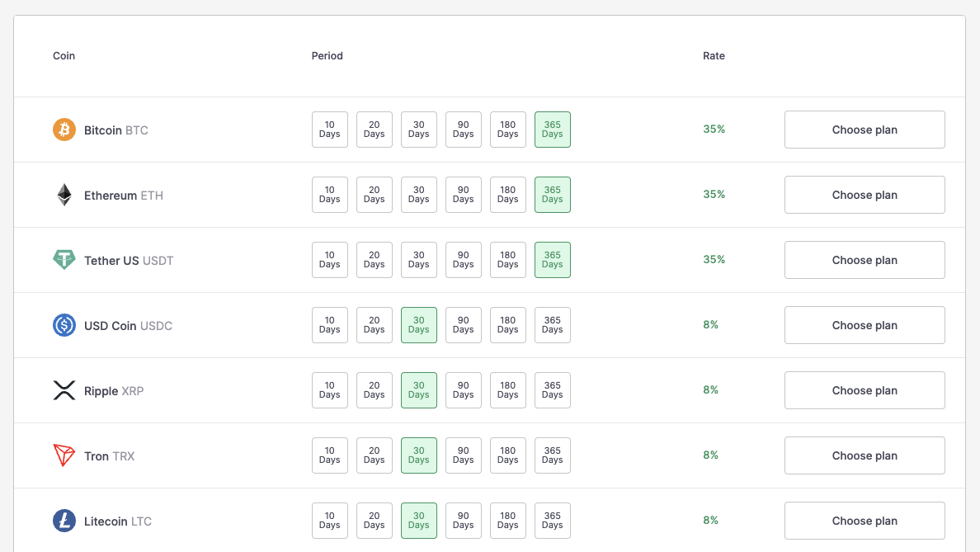This screenshot has height=552, width=980.
Task: Pick 20 Days period for Ripple
Action: click(x=375, y=390)
